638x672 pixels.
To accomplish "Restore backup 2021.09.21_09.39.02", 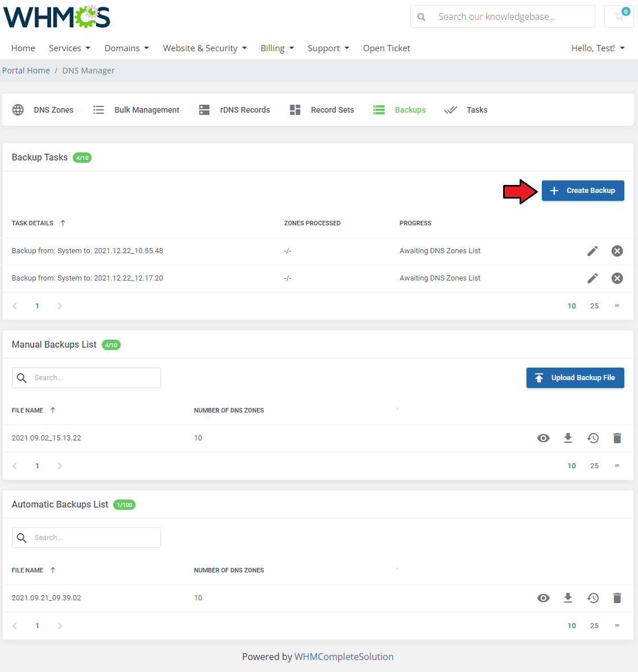I will pos(592,598).
